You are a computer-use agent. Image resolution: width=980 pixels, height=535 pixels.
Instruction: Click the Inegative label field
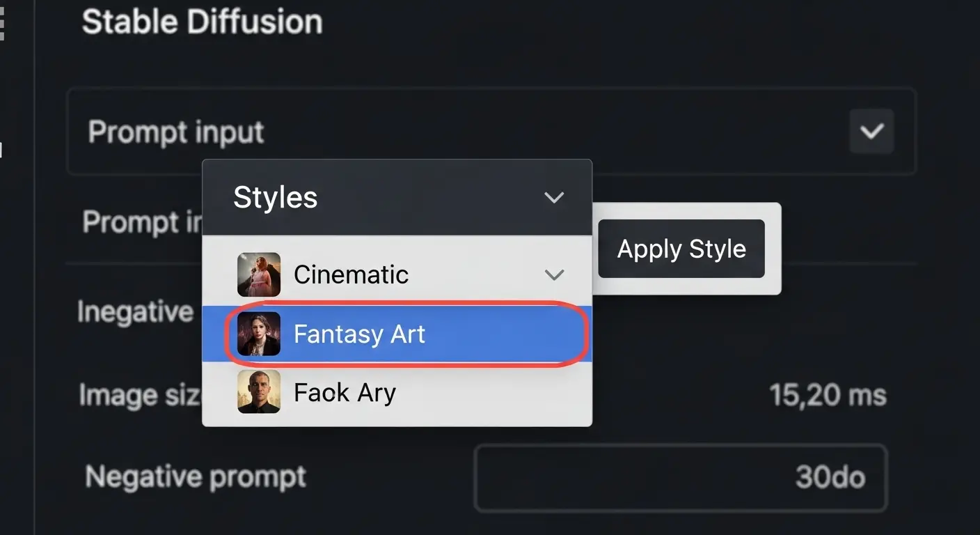(x=136, y=311)
